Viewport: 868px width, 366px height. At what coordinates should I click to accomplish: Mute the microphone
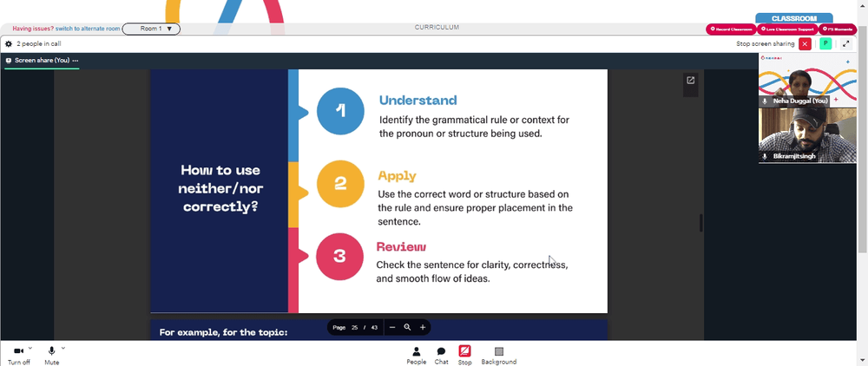coord(51,354)
